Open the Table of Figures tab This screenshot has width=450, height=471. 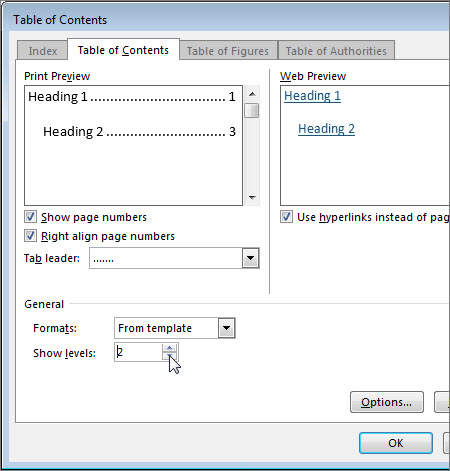228,51
